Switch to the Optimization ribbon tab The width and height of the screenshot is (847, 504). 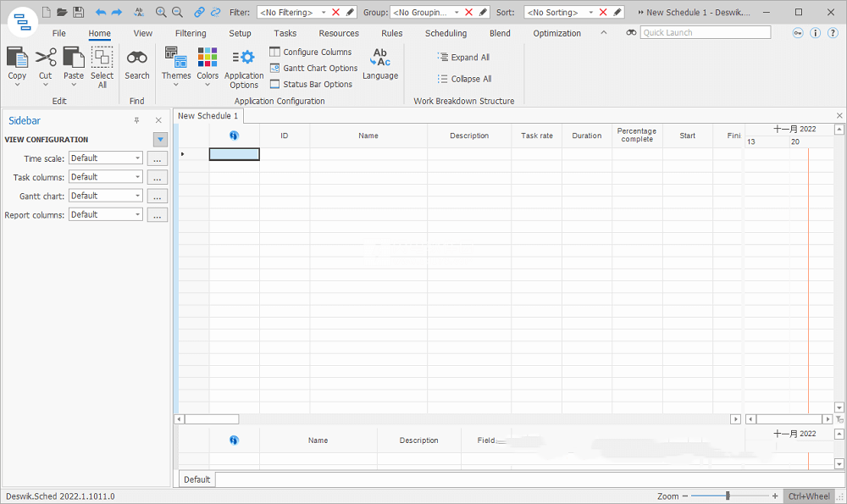(557, 33)
